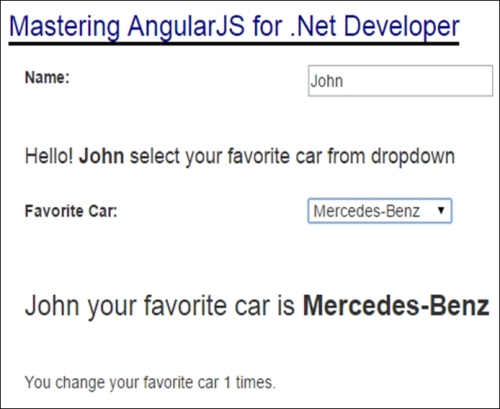Click the word AngularJS in the title link
The image size is (500, 409).
[186, 27]
